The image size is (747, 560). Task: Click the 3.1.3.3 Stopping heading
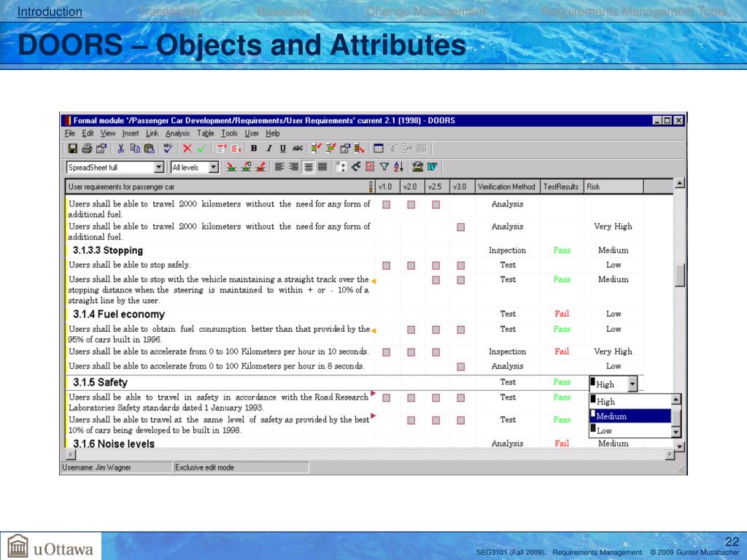[108, 251]
